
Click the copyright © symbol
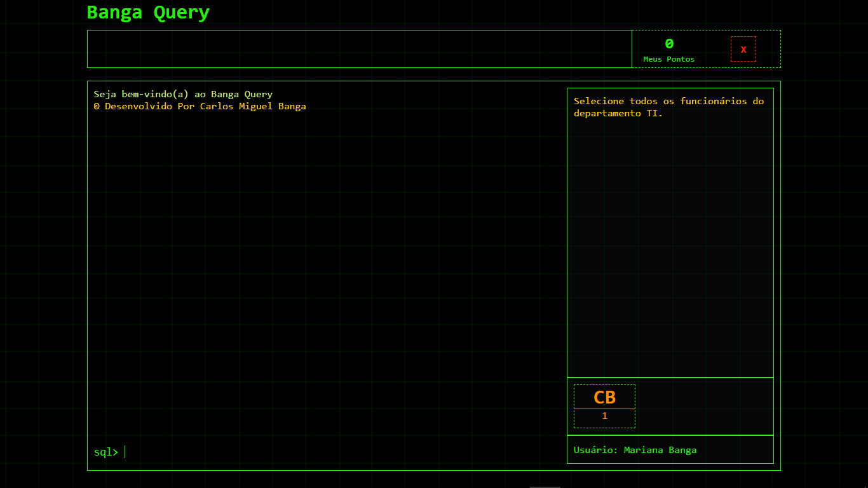[97, 106]
